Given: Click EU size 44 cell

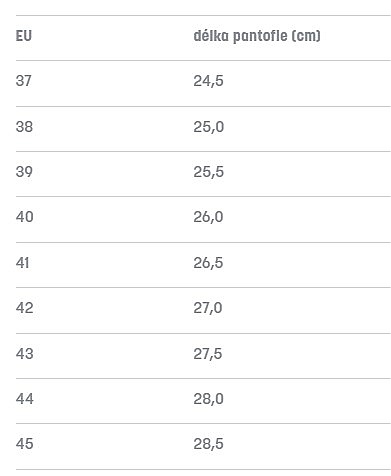Looking at the screenshot, I should 25,399.
